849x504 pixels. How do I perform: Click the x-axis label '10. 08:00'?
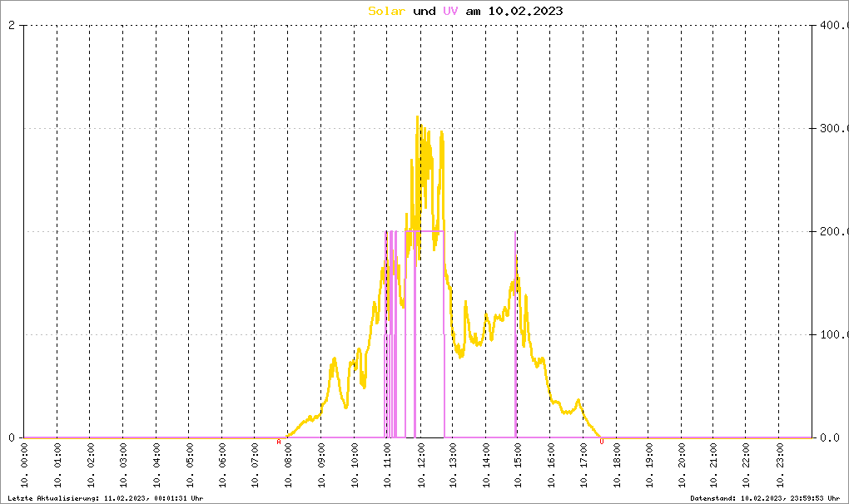click(288, 465)
